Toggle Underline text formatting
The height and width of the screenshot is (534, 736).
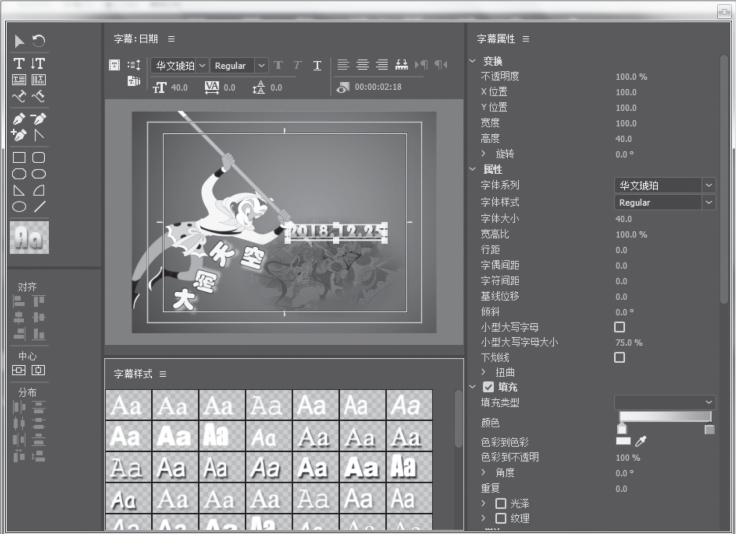point(317,65)
